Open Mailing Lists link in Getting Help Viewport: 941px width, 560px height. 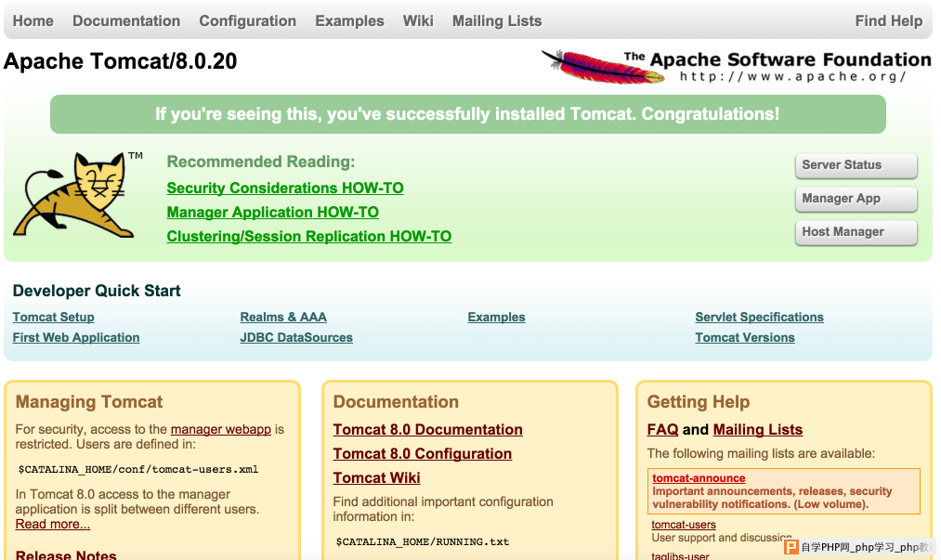tap(758, 430)
